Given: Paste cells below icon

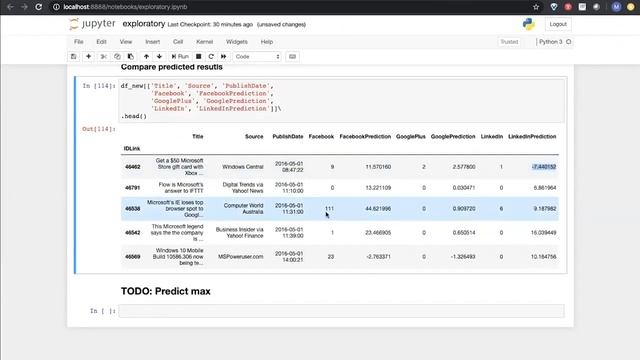Looking at the screenshot, I should click(x=131, y=56).
